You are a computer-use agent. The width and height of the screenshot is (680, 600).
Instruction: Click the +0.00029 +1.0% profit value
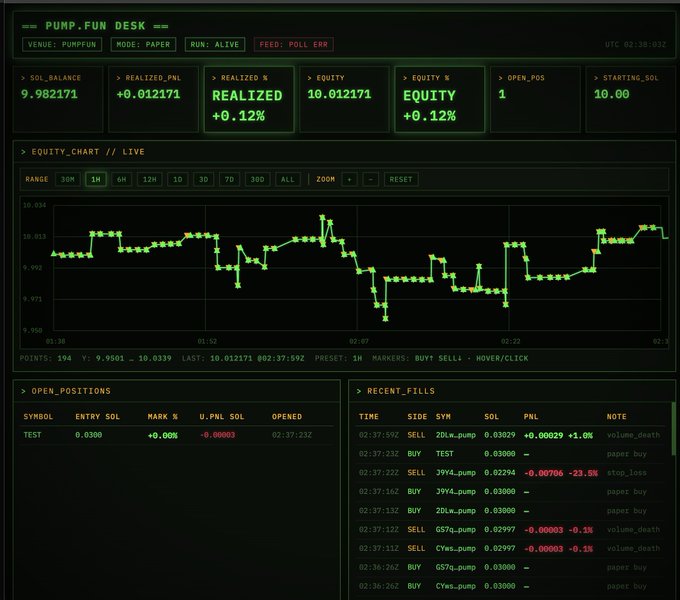(x=558, y=435)
